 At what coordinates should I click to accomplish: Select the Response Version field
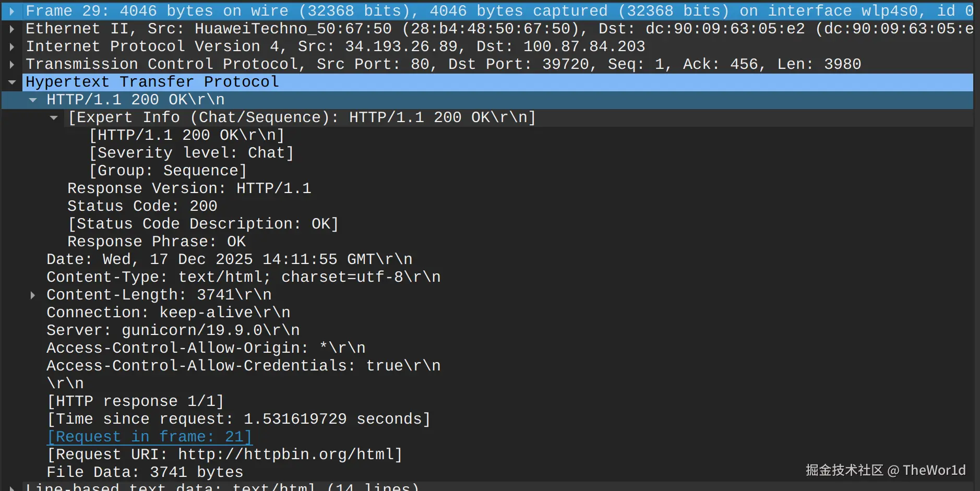189,188
